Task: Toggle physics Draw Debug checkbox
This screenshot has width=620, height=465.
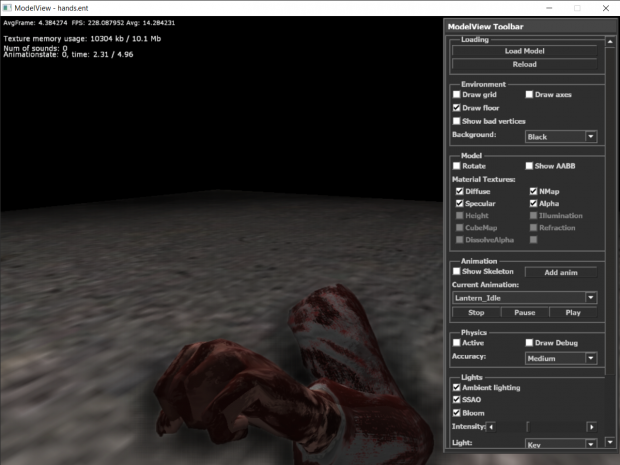Action: [x=529, y=343]
